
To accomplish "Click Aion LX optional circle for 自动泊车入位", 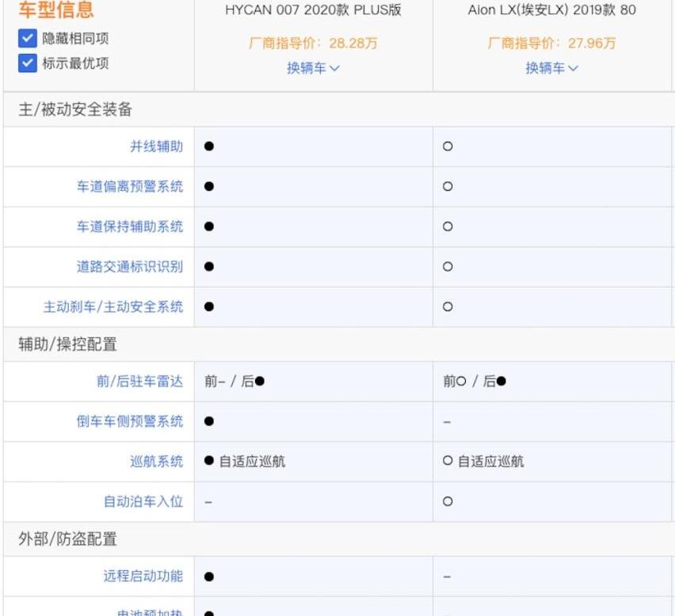I will [x=448, y=501].
